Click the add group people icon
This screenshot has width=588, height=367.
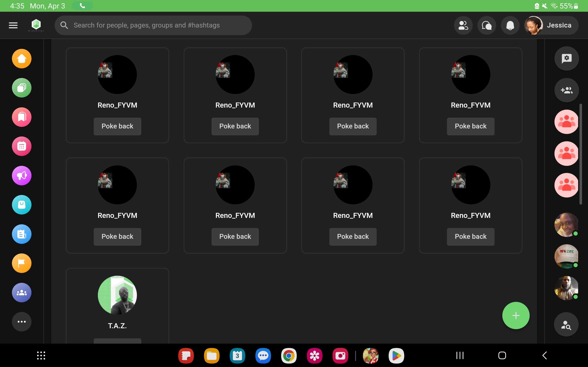[x=566, y=90]
